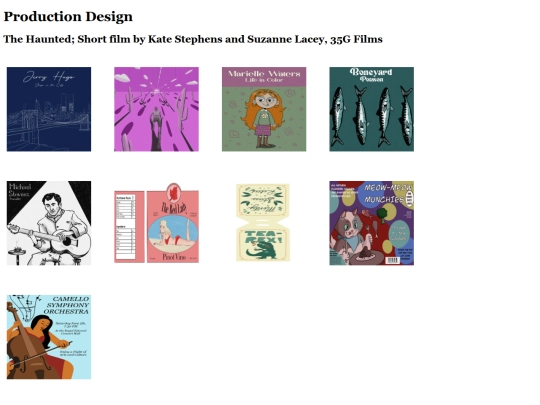Image resolution: width=540 pixels, height=405 pixels.
Task: Open the Camello Symphony Orchestra poster
Action: (x=49, y=337)
